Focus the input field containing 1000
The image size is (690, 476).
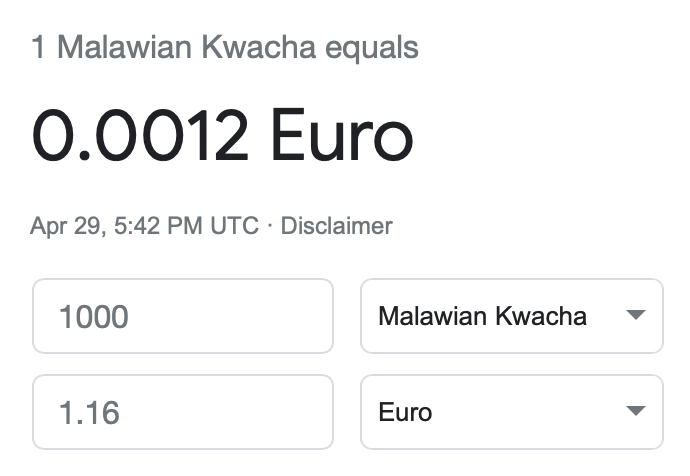click(x=182, y=316)
